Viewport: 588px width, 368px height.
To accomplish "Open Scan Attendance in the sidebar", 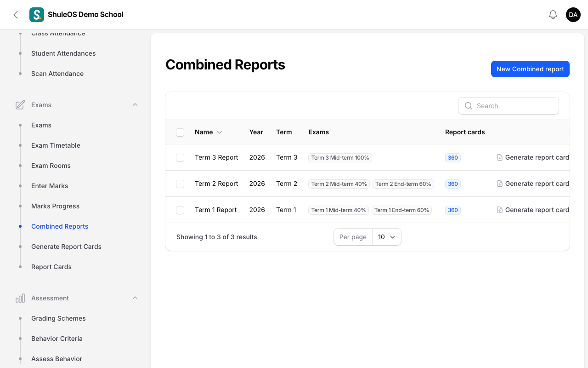I will point(57,74).
